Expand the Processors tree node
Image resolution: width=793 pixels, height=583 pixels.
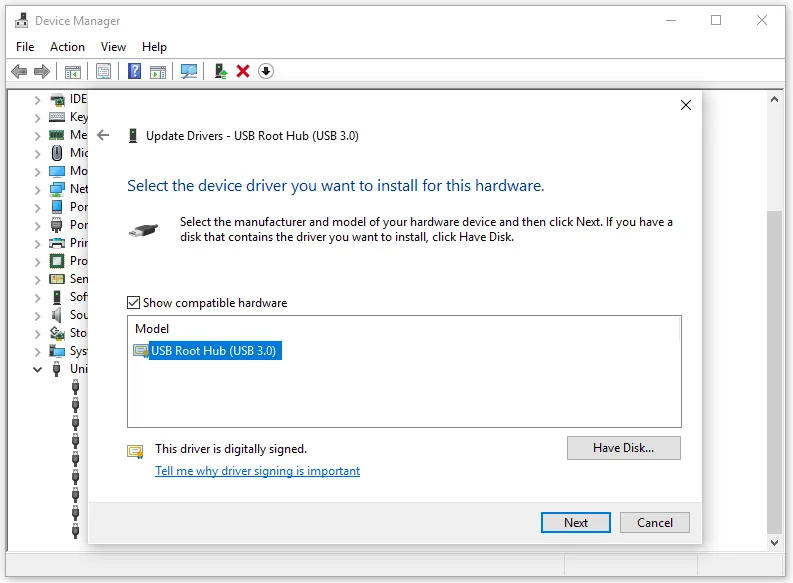[x=37, y=261]
